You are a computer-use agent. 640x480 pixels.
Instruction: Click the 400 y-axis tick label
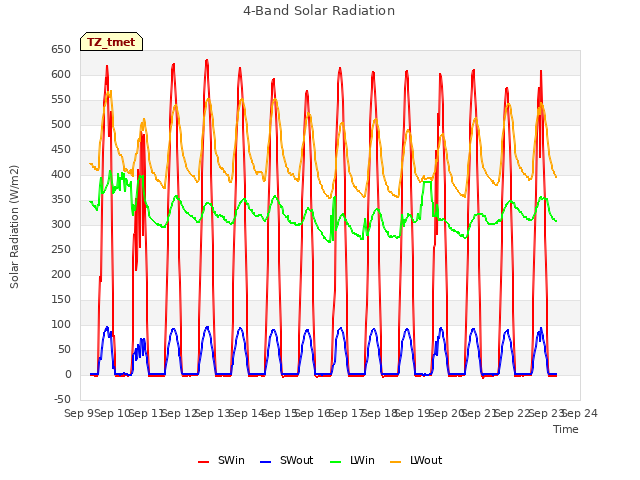coord(61,174)
